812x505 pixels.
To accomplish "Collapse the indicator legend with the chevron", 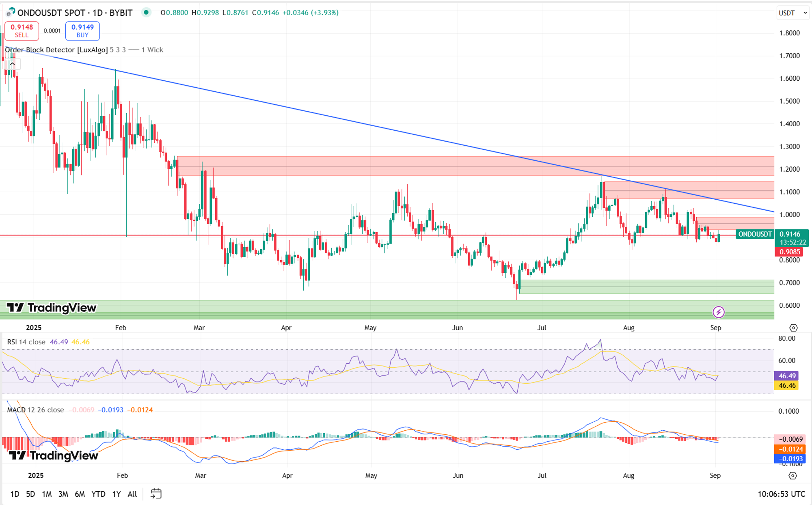I will point(12,64).
